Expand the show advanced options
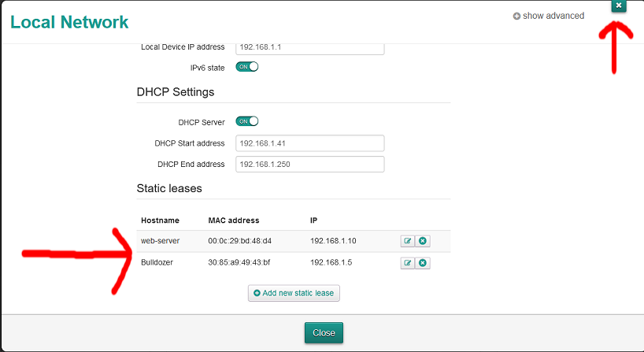This screenshot has width=644, height=352. coord(549,16)
